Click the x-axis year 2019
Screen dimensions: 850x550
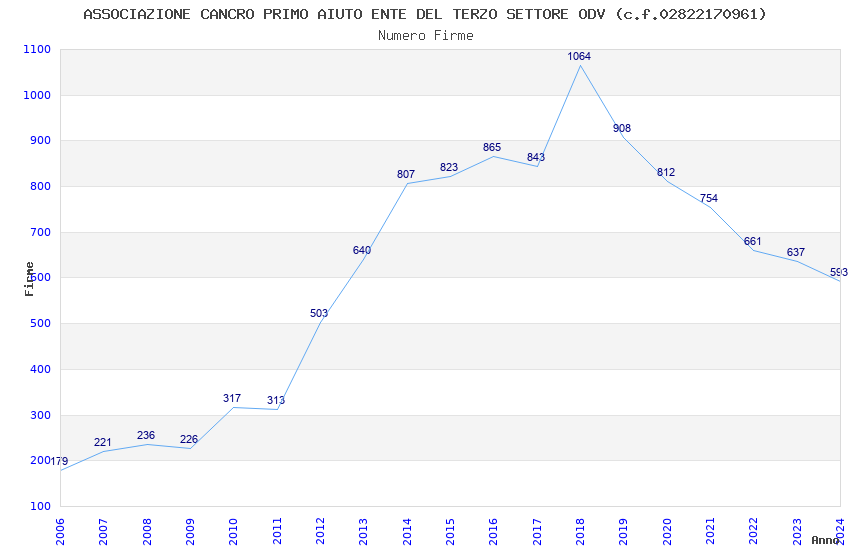pyautogui.click(x=624, y=532)
